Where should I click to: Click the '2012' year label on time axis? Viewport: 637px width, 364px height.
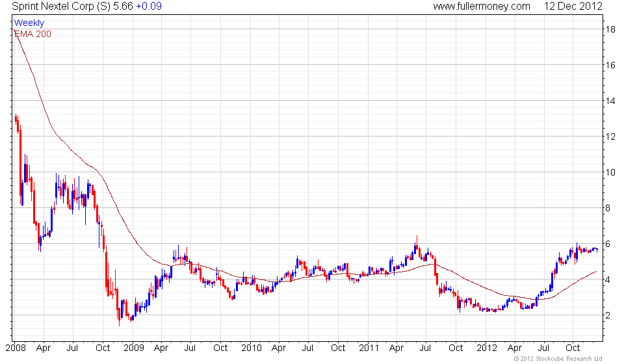[x=487, y=348]
